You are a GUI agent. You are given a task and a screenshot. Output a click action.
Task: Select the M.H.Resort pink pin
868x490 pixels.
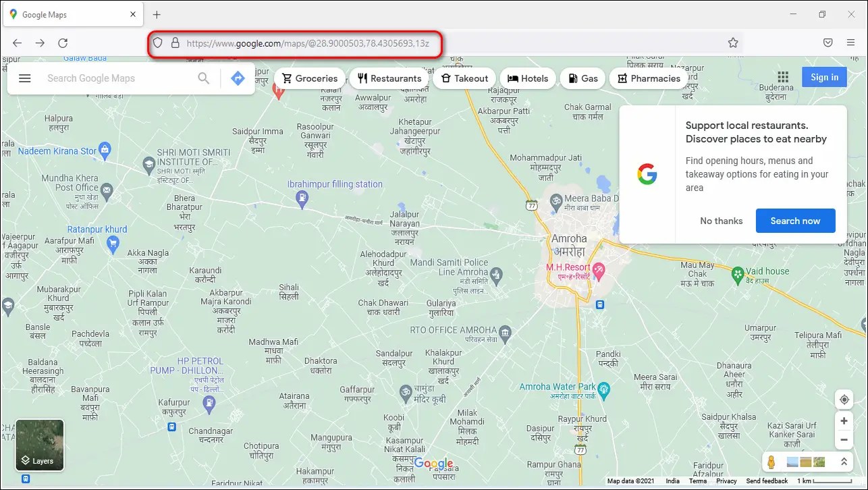coord(598,271)
